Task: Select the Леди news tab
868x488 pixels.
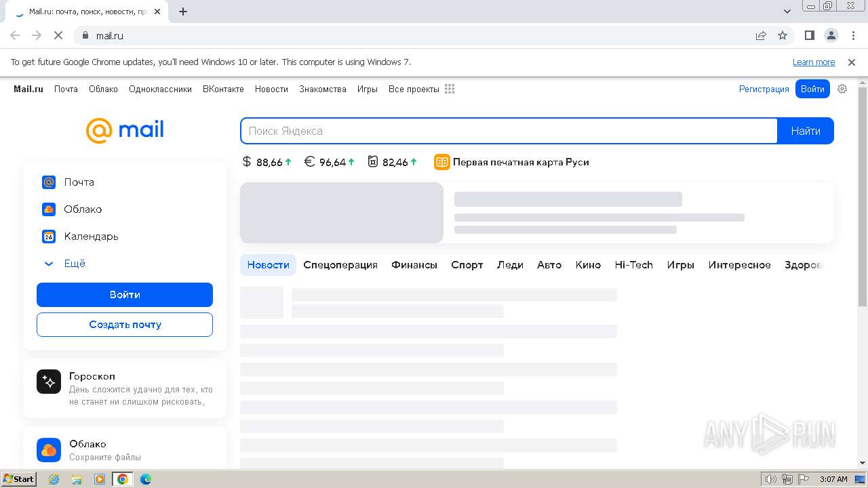Action: (x=510, y=265)
